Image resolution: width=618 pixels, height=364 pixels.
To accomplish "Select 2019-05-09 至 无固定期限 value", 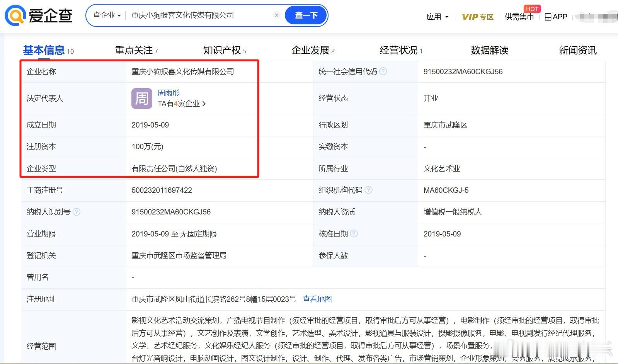I will point(174,234).
